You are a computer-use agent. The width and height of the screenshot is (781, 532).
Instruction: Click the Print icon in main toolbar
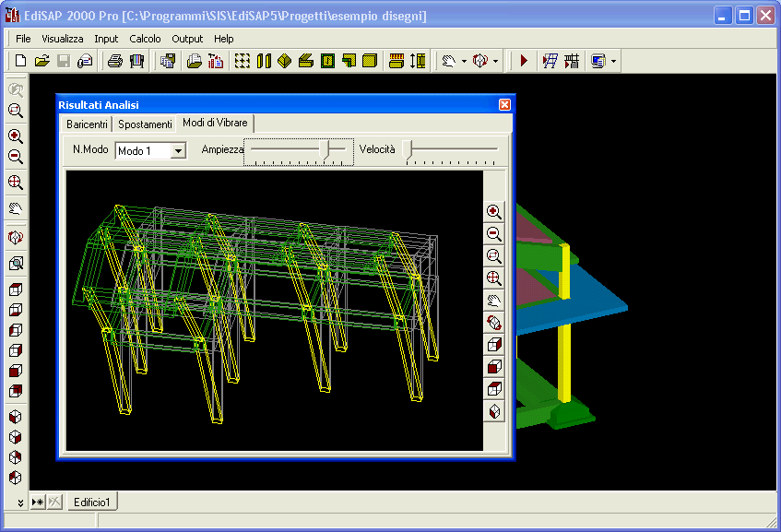[115, 61]
